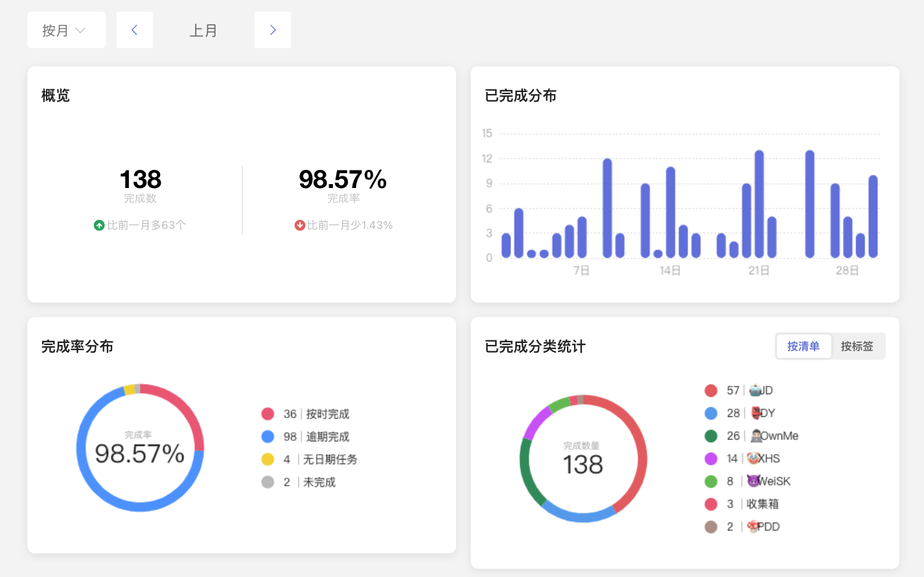924x577 pixels.
Task: Click the 138 center of the category donut
Action: coord(583,465)
